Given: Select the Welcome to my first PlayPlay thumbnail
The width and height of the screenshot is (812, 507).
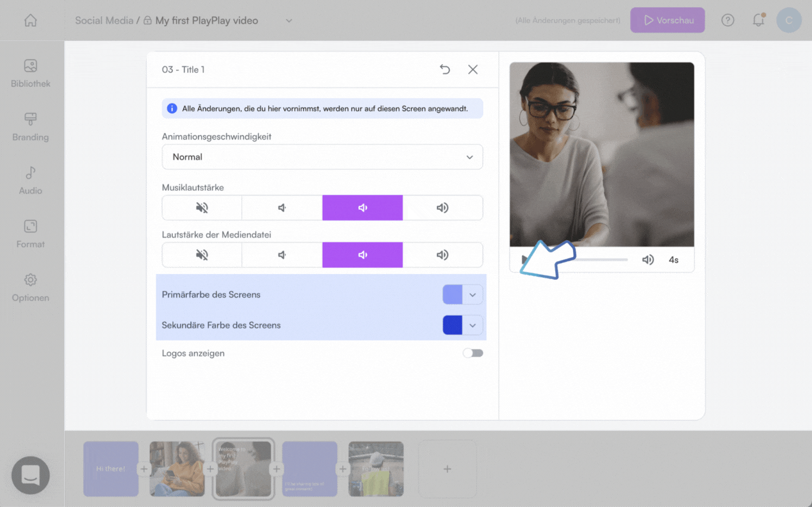Looking at the screenshot, I should 243,469.
